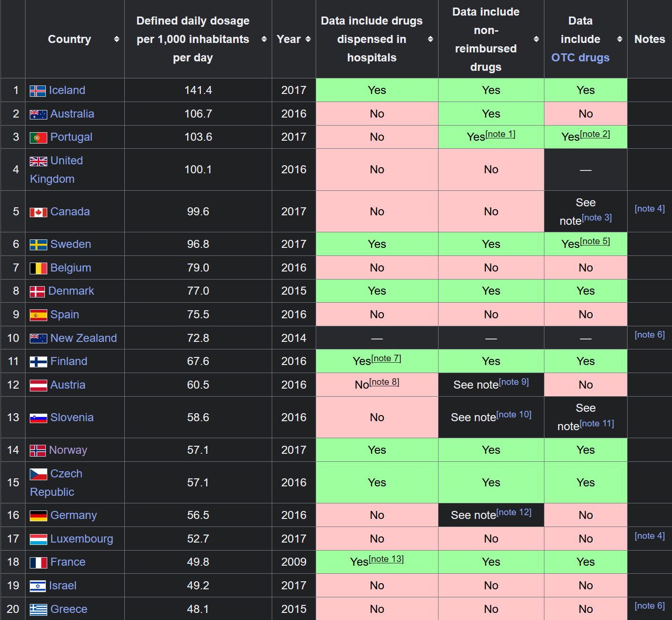Sort by Data include OTC drugs column
Image resolution: width=672 pixels, height=620 pixels.
tap(620, 39)
